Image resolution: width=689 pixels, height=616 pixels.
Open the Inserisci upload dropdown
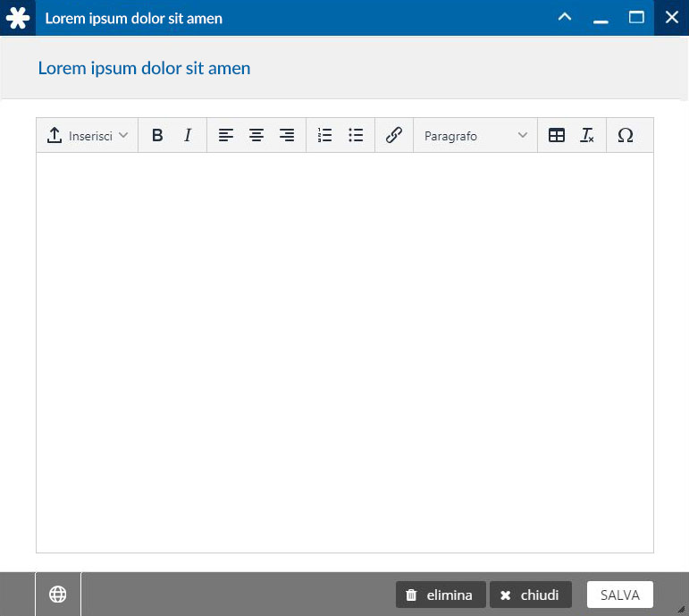(x=88, y=135)
